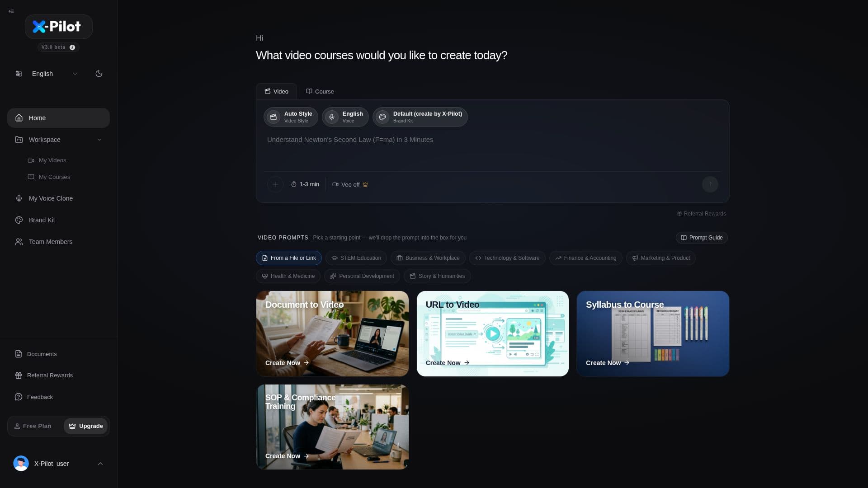
Task: Click the plus attachment icon in the prompt box
Action: pos(275,184)
